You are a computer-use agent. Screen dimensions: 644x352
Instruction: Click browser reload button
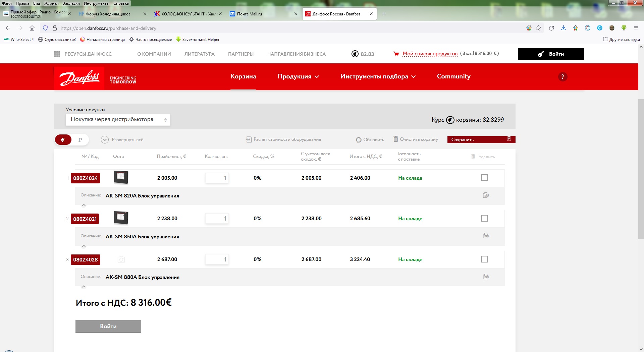pos(551,28)
